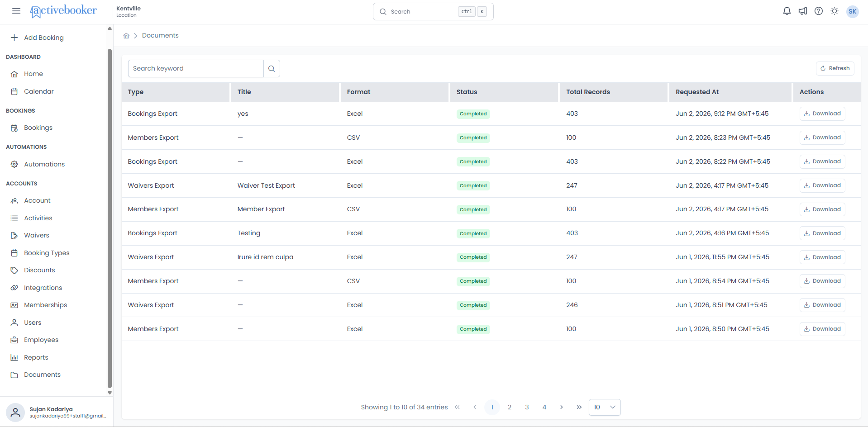Click the home breadcrumb icon
The width and height of the screenshot is (868, 427).
click(x=126, y=36)
